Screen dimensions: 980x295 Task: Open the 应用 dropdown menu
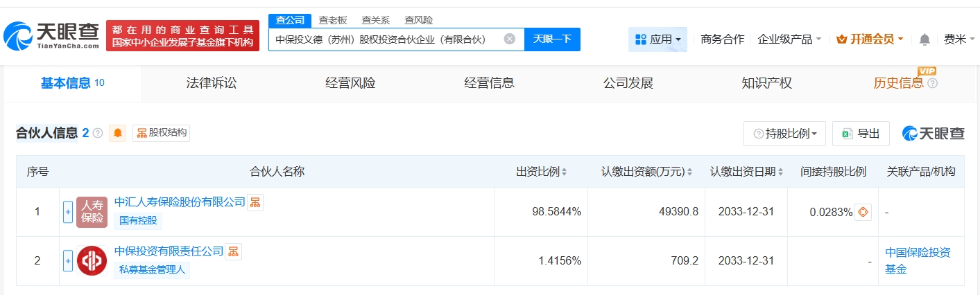(x=657, y=39)
